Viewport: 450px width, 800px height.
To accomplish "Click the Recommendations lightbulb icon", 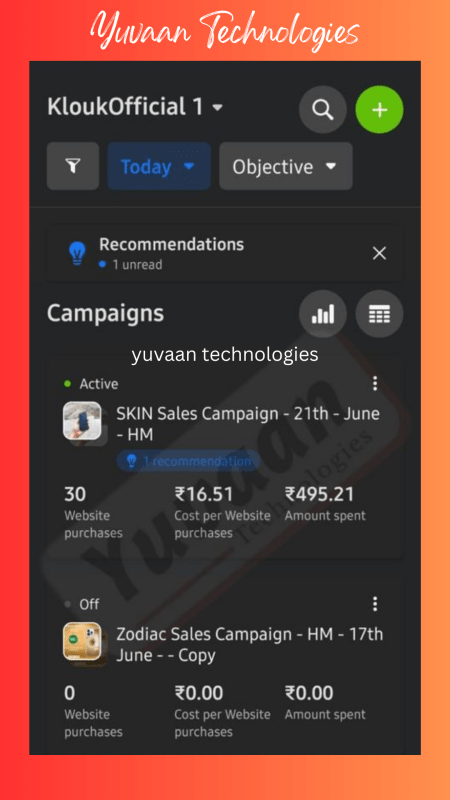I will tap(77, 253).
